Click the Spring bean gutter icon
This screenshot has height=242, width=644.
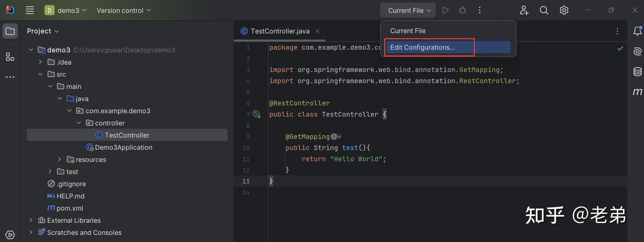[256, 114]
